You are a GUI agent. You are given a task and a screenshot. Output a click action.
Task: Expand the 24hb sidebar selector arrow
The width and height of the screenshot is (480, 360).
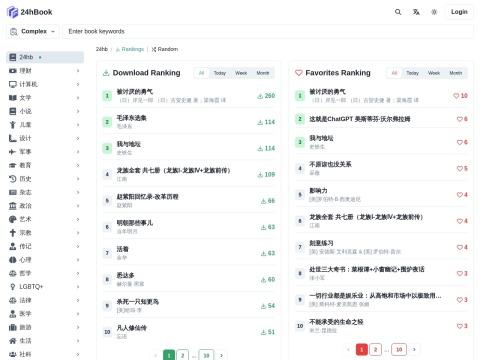click(40, 57)
